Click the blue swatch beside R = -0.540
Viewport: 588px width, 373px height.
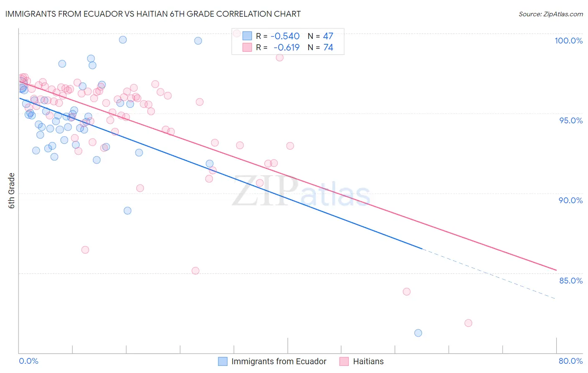(247, 36)
